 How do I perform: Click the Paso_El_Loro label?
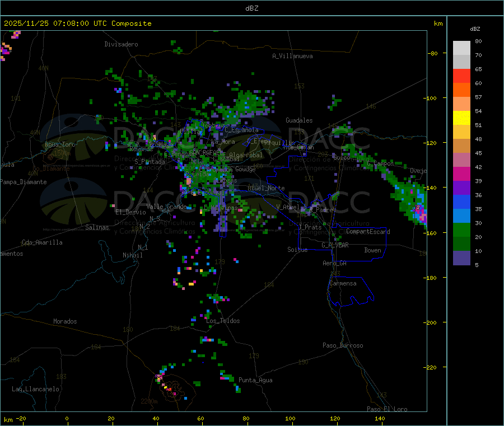388,409
